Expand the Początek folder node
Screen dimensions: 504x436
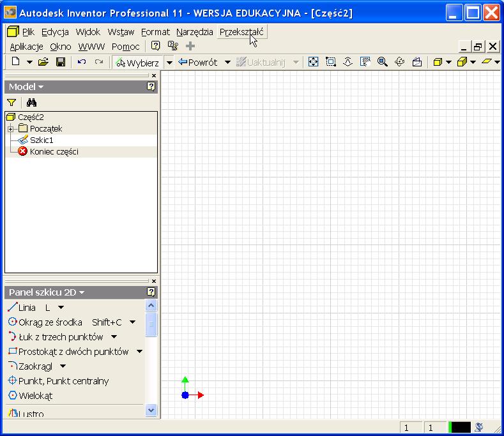[11, 129]
